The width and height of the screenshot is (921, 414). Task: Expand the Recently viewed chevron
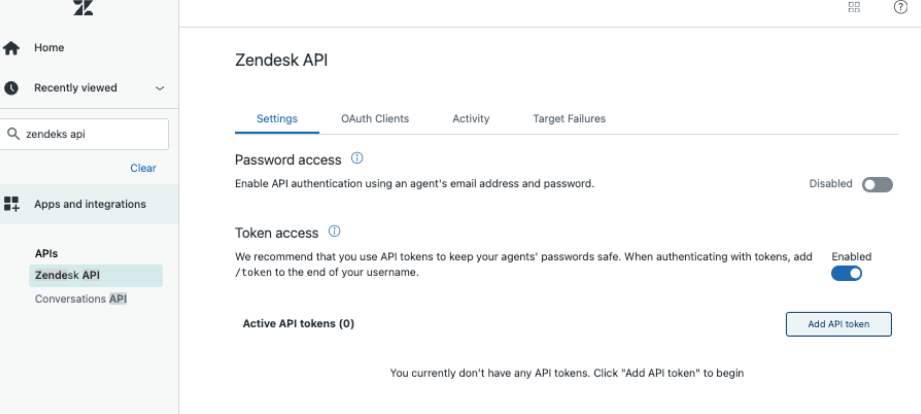click(159, 88)
